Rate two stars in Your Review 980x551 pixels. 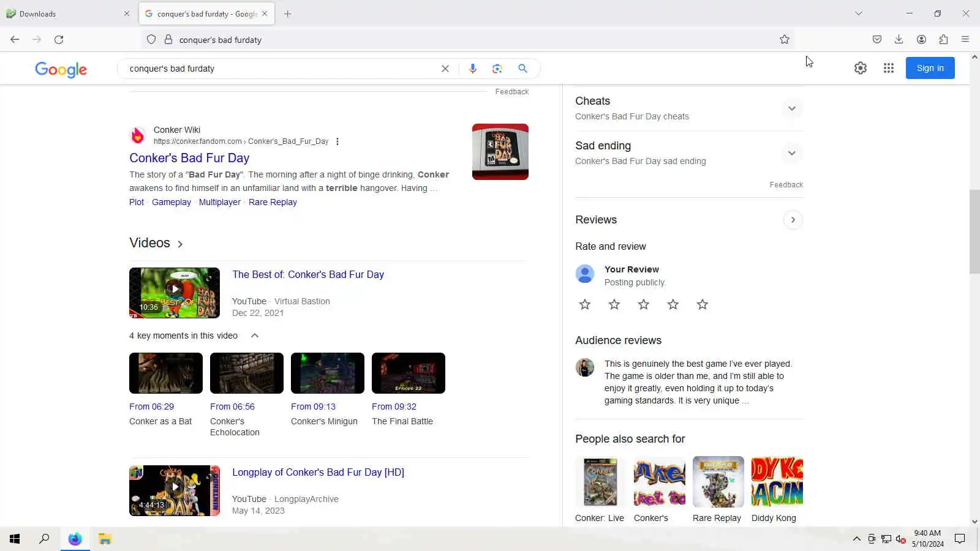pos(614,305)
